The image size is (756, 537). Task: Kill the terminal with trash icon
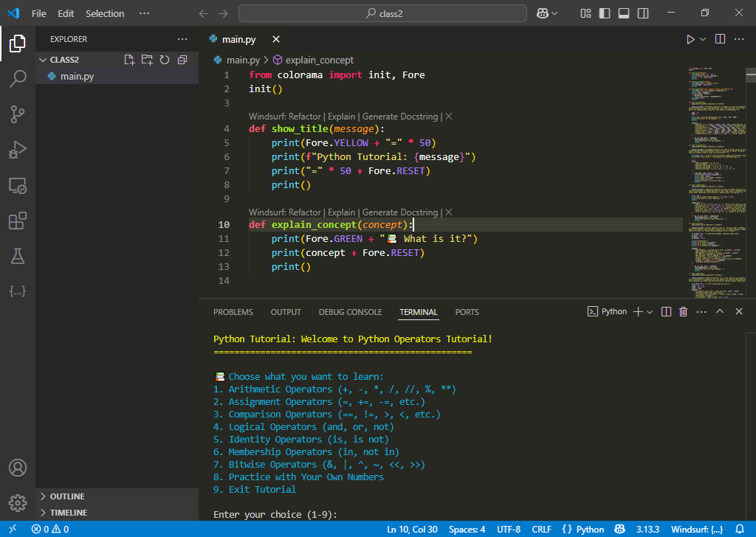click(683, 311)
